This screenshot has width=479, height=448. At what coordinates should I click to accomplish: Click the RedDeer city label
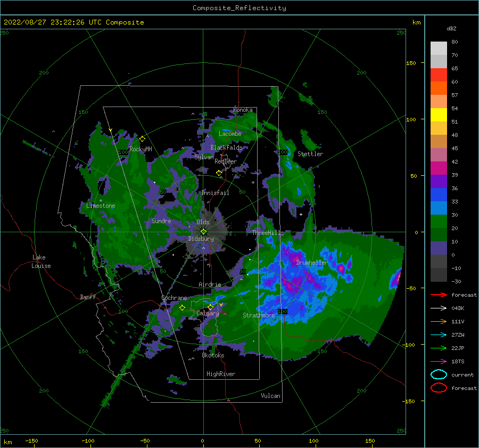pyautogui.click(x=226, y=161)
